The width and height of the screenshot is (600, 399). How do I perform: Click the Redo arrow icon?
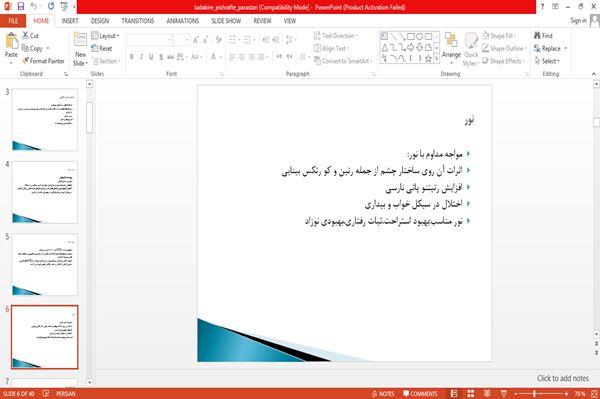pyautogui.click(x=51, y=7)
